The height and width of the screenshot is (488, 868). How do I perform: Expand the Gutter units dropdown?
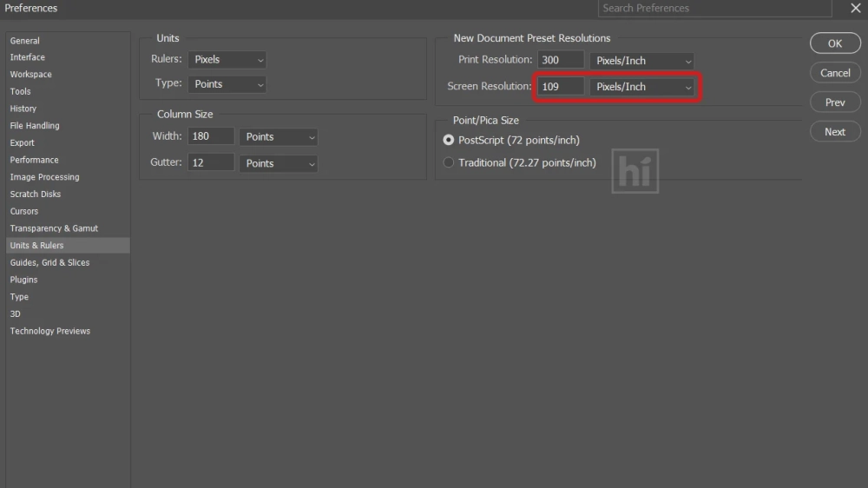279,163
